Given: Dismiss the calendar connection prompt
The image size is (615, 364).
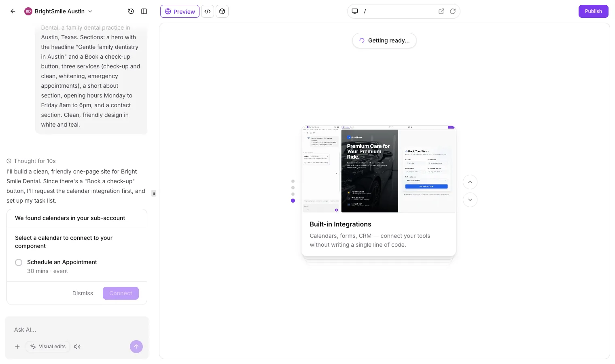Looking at the screenshot, I should [83, 293].
